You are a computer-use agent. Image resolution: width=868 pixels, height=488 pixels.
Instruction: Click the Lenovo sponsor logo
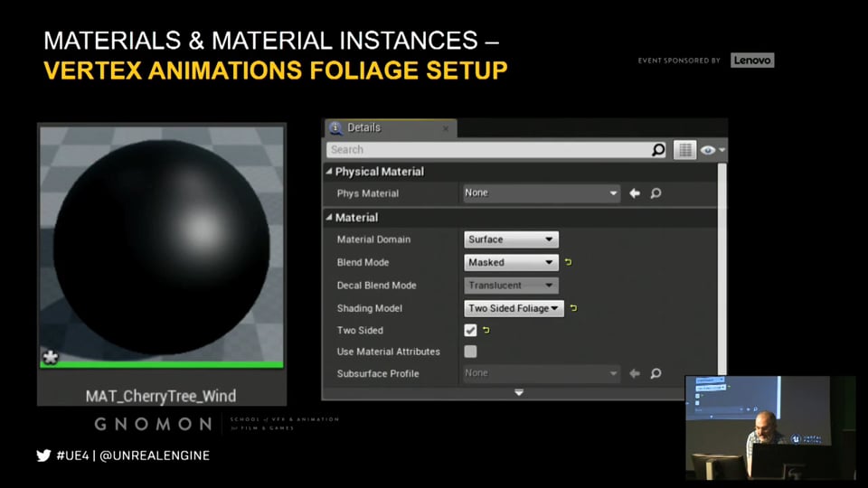pyautogui.click(x=751, y=61)
